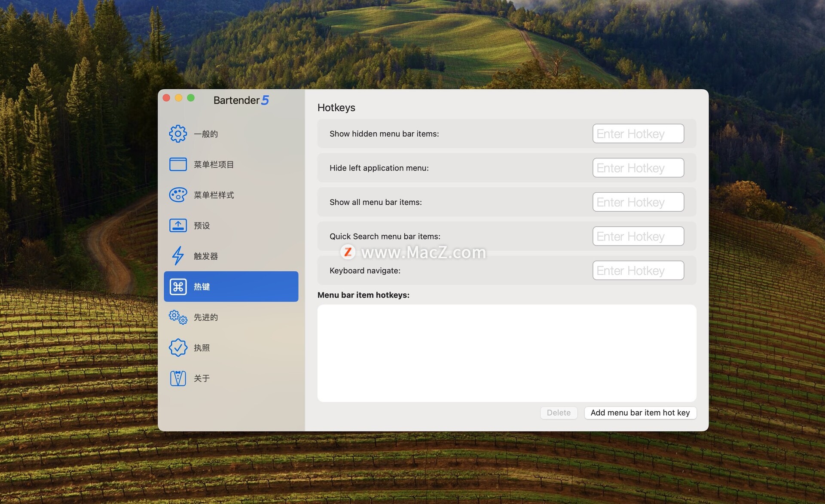The image size is (825, 504).
Task: Open the 菜单栏项目 section
Action: (x=231, y=164)
